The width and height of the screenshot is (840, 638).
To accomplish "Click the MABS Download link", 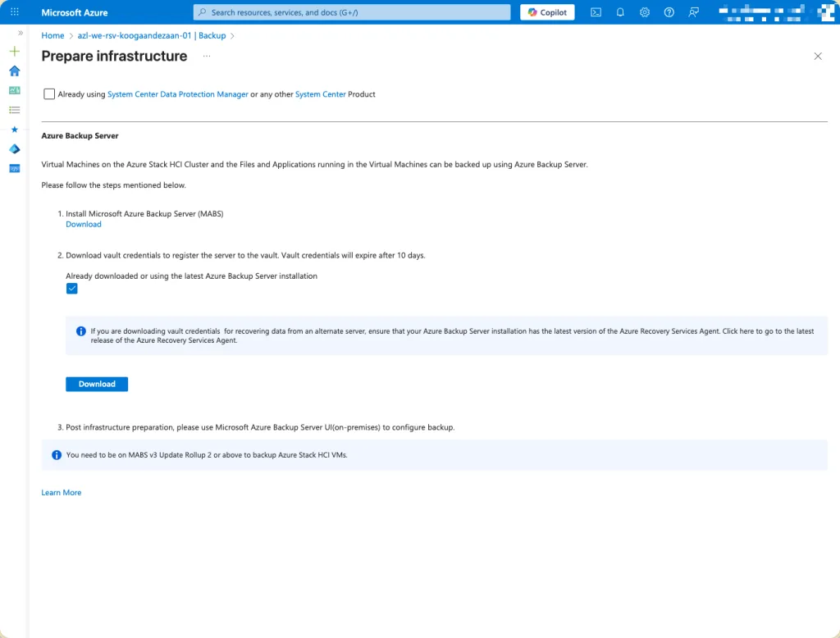I will pos(84,224).
